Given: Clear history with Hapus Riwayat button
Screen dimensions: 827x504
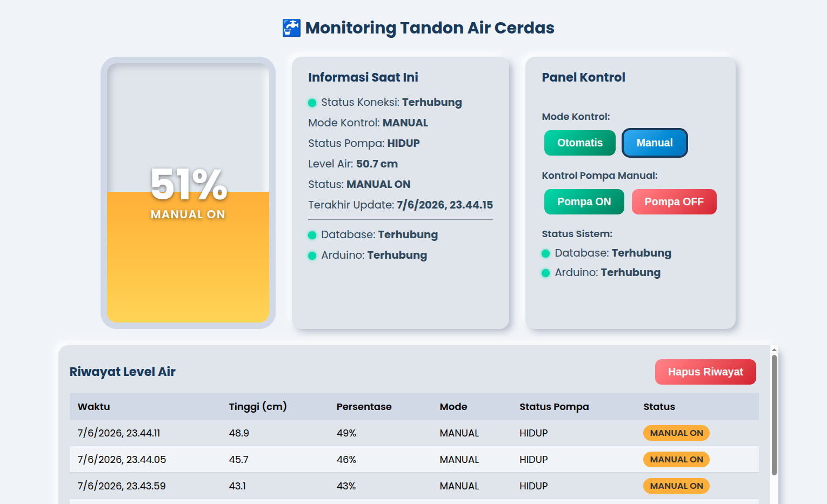Looking at the screenshot, I should [705, 372].
